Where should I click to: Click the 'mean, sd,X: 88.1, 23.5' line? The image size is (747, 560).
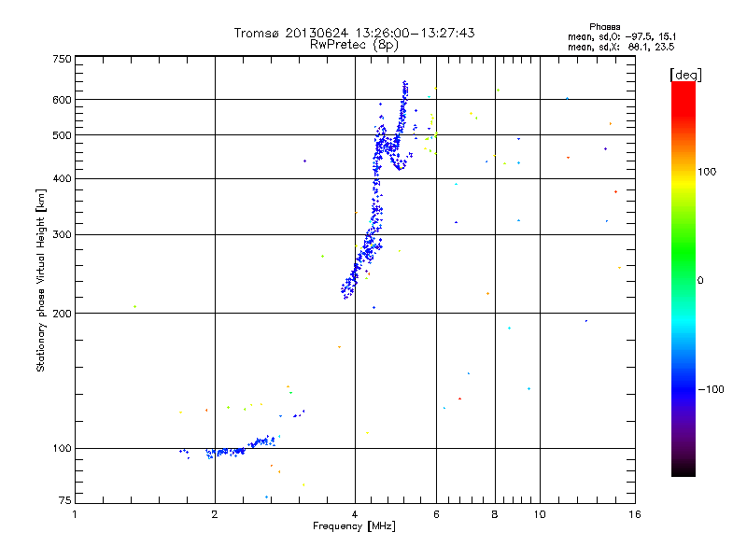click(621, 47)
